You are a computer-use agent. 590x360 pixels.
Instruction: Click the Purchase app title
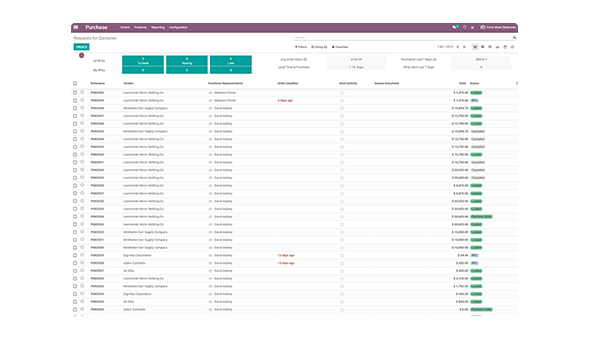point(96,27)
